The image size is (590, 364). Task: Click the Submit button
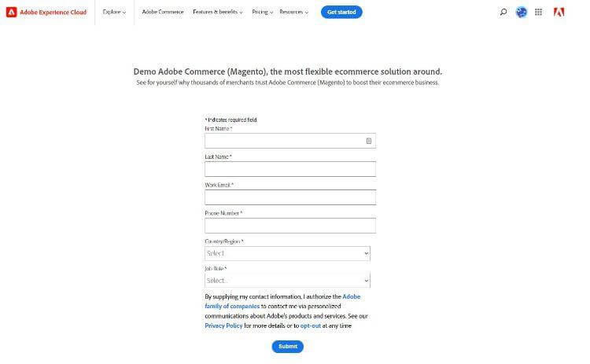pos(288,347)
